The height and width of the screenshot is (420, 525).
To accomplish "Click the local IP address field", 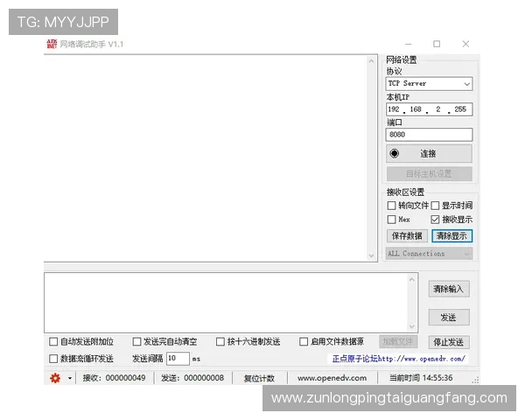I will pyautogui.click(x=429, y=109).
